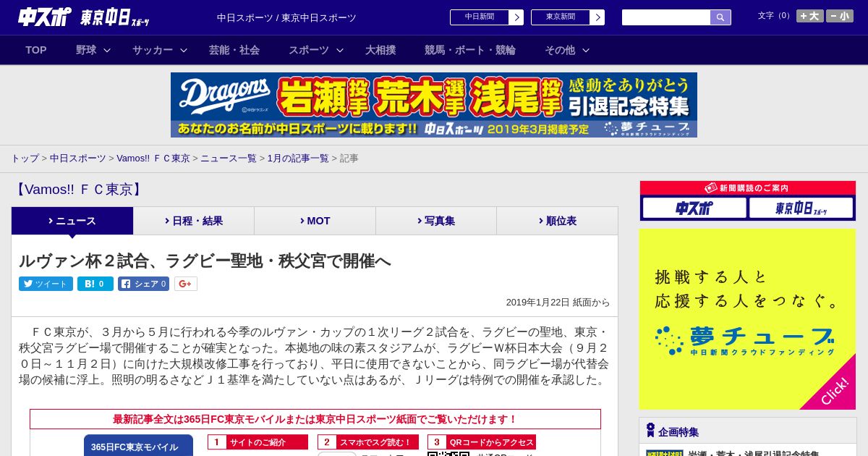The width and height of the screenshot is (868, 456).
Task: Select the ニュース tab
Action: click(x=72, y=221)
